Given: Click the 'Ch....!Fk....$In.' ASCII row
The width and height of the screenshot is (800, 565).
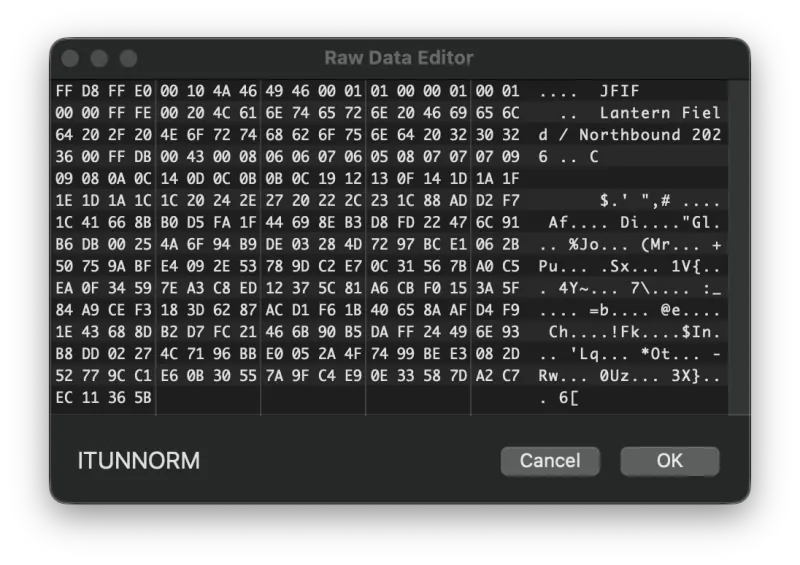Looking at the screenshot, I should 634,332.
